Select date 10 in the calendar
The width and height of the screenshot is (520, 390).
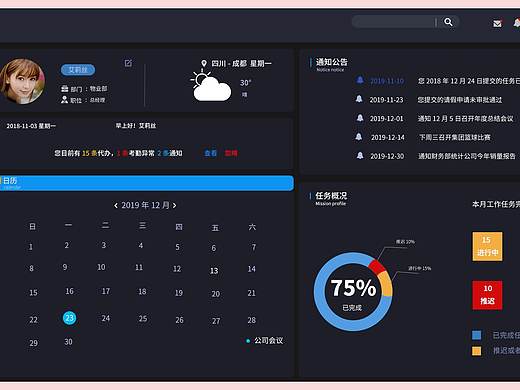coord(101,267)
